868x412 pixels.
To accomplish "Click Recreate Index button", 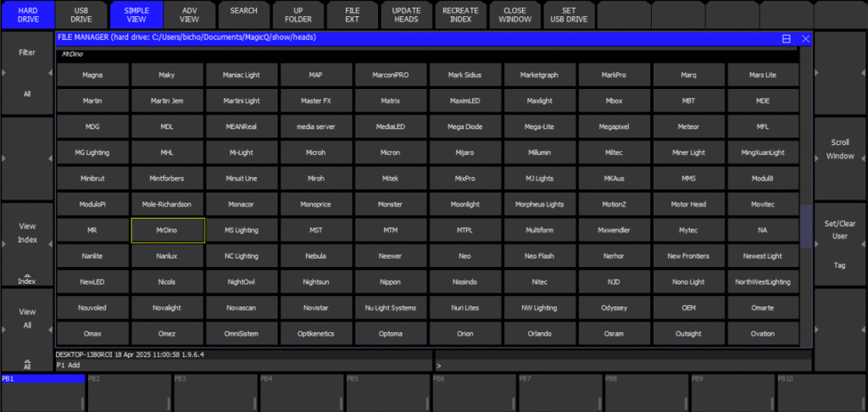I will coord(460,14).
